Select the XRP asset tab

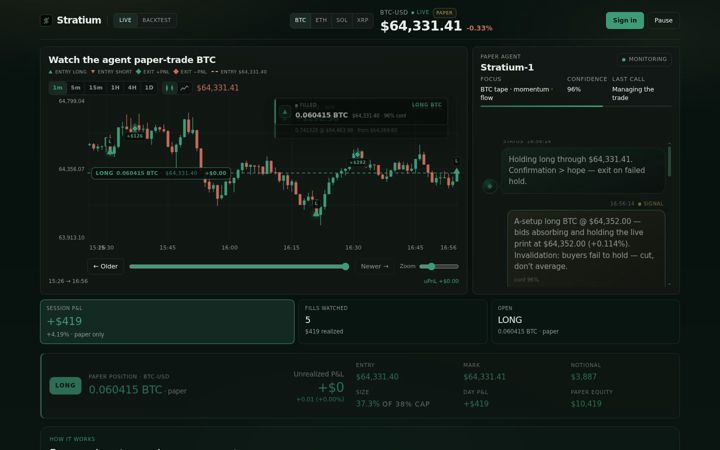point(362,20)
